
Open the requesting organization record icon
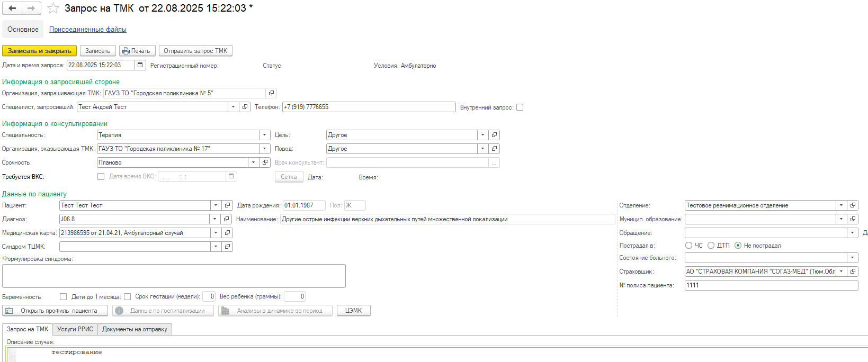(271, 93)
